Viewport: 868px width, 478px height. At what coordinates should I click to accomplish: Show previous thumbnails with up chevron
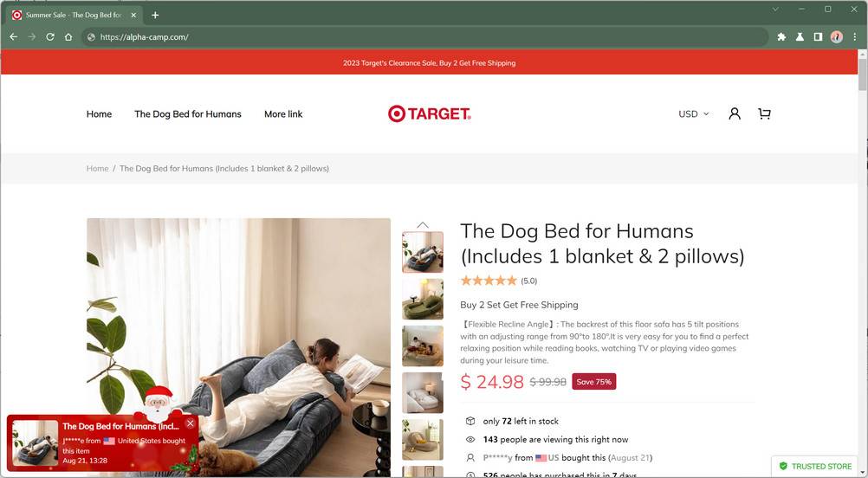point(423,224)
